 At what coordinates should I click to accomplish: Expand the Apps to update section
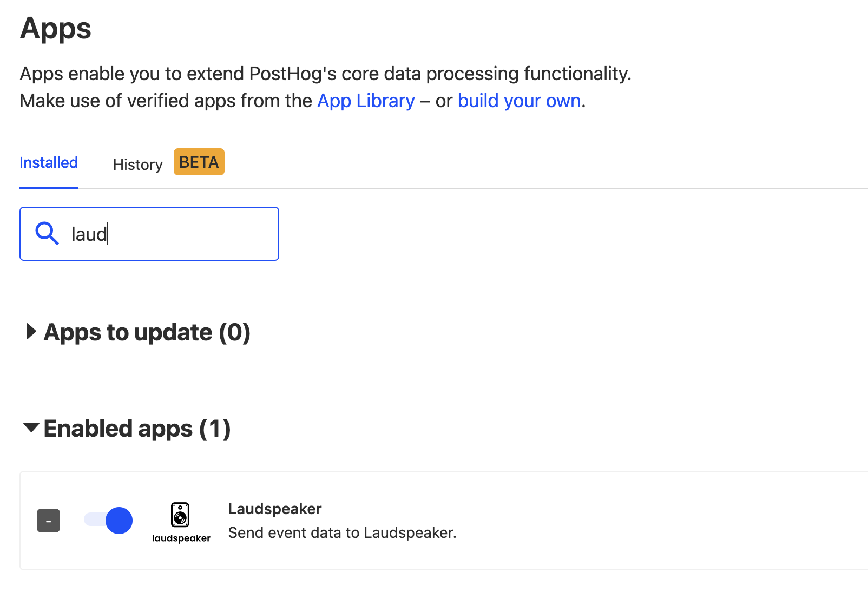[146, 332]
